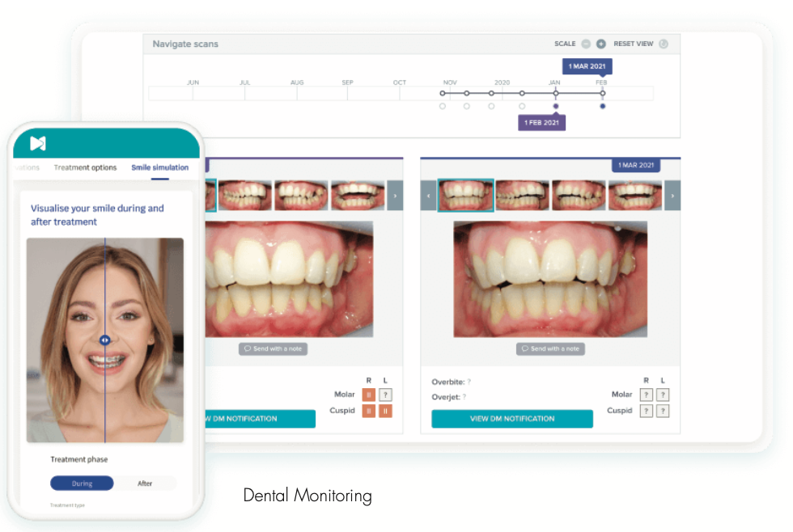
Task: Select the thumbnail just before the left panel's next arrow
Action: click(358, 195)
